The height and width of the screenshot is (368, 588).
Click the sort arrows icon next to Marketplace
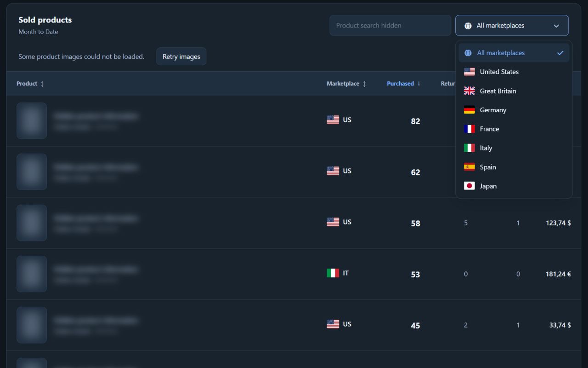364,84
